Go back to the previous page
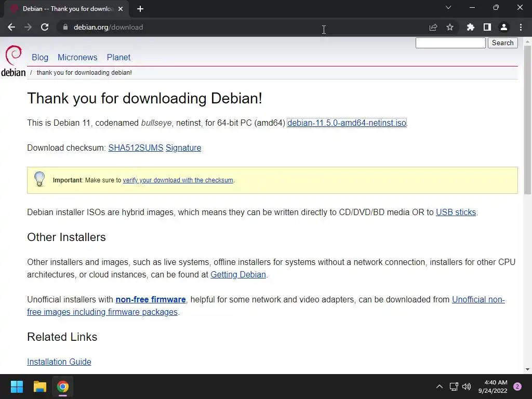The height and width of the screenshot is (399, 532). [11, 27]
